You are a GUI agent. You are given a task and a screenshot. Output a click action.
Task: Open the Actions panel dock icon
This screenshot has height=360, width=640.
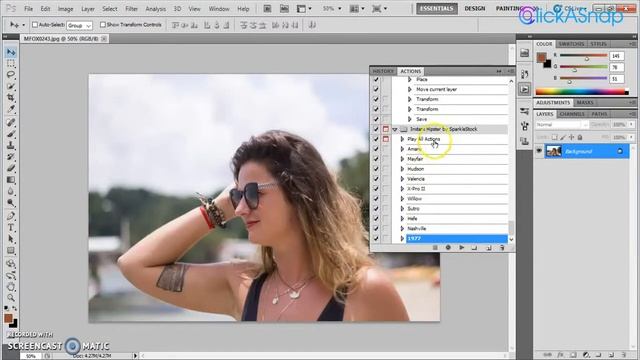coord(524,89)
